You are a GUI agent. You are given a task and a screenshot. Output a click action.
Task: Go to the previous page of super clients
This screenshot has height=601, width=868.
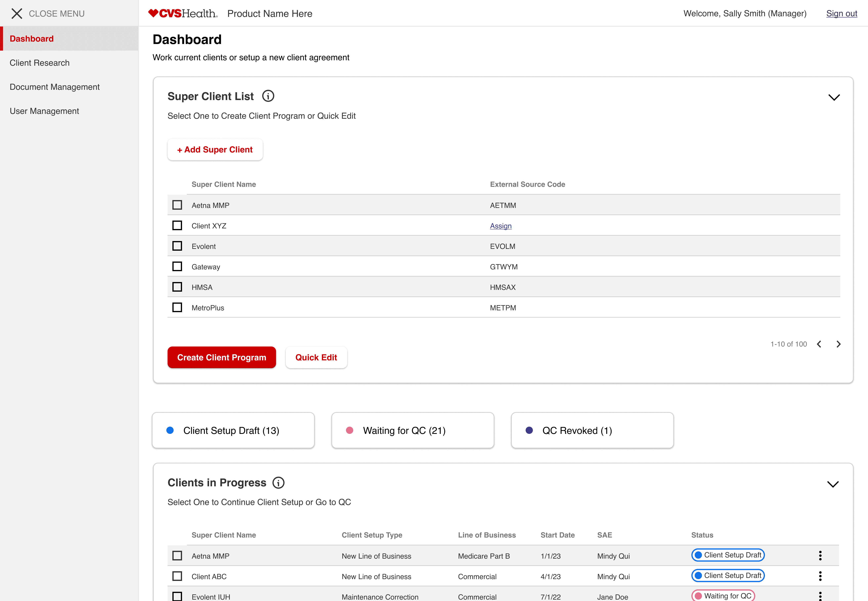819,344
